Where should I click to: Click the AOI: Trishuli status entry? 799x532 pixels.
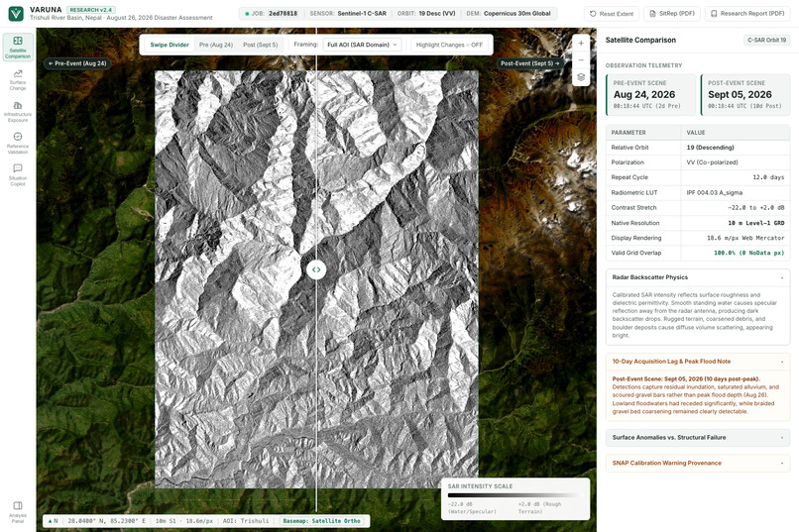click(246, 521)
